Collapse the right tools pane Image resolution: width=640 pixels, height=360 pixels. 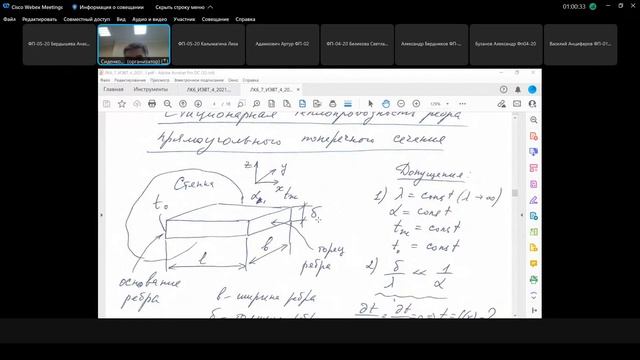534,311
